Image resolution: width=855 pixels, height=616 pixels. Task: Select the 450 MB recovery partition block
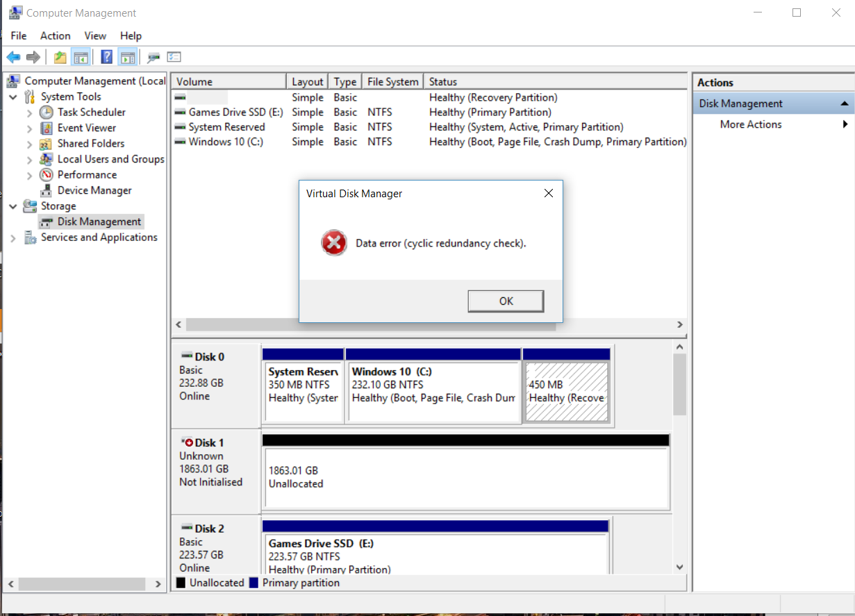point(567,386)
